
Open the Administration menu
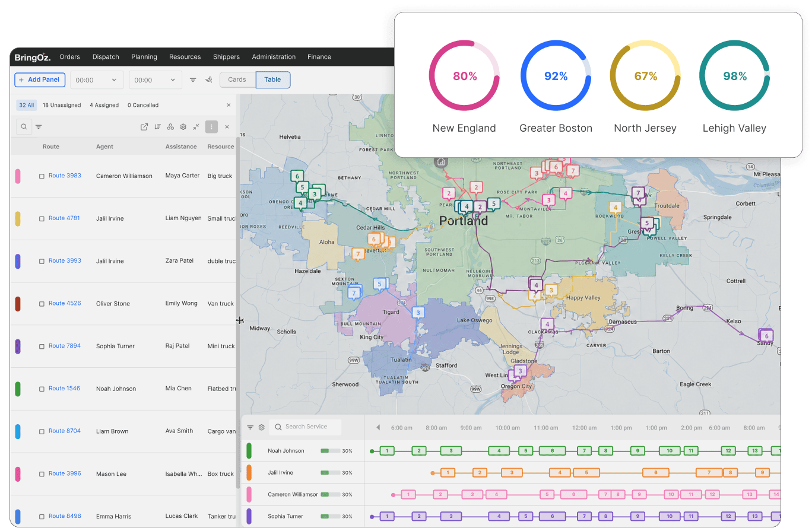(x=274, y=57)
